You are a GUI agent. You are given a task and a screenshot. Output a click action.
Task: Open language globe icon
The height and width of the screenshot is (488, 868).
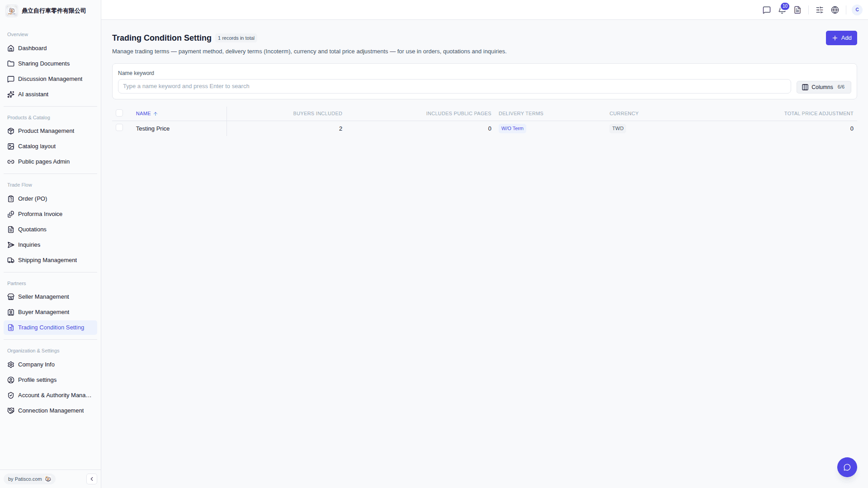[x=835, y=10]
